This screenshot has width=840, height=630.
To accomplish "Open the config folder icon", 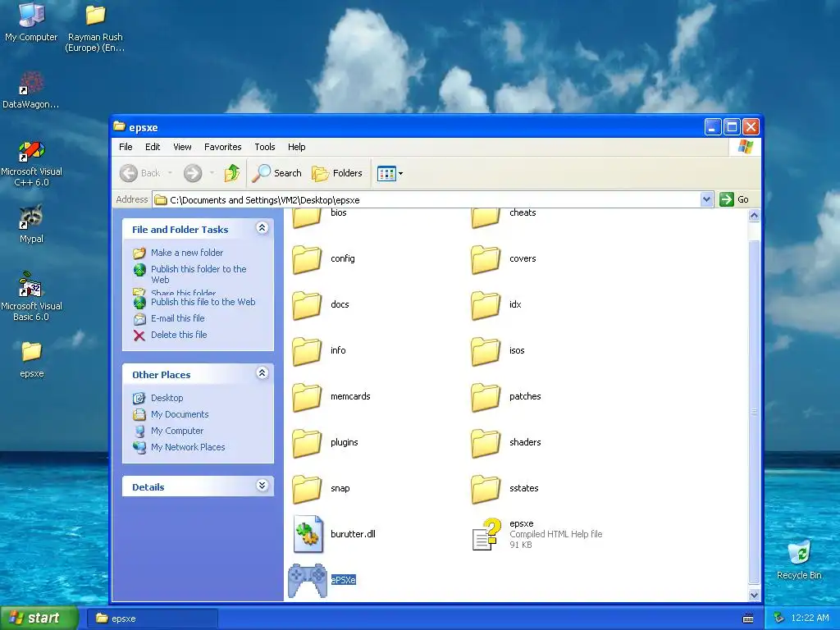I will click(x=307, y=259).
